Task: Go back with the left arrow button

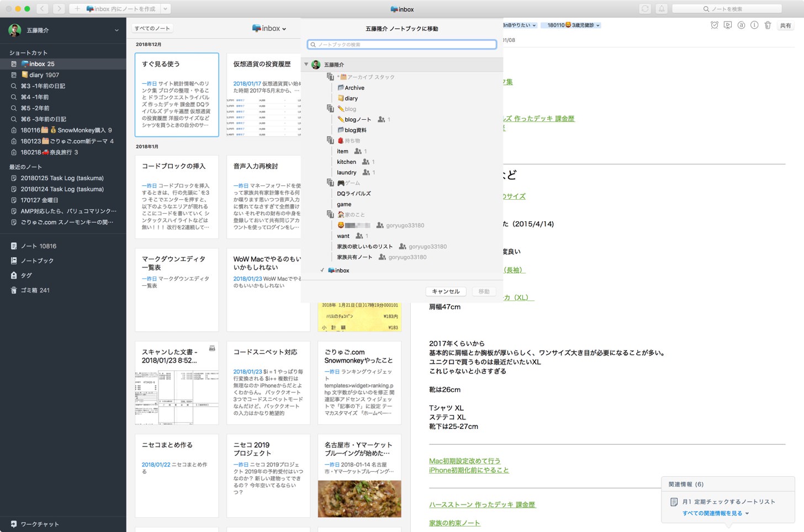Action: point(43,9)
